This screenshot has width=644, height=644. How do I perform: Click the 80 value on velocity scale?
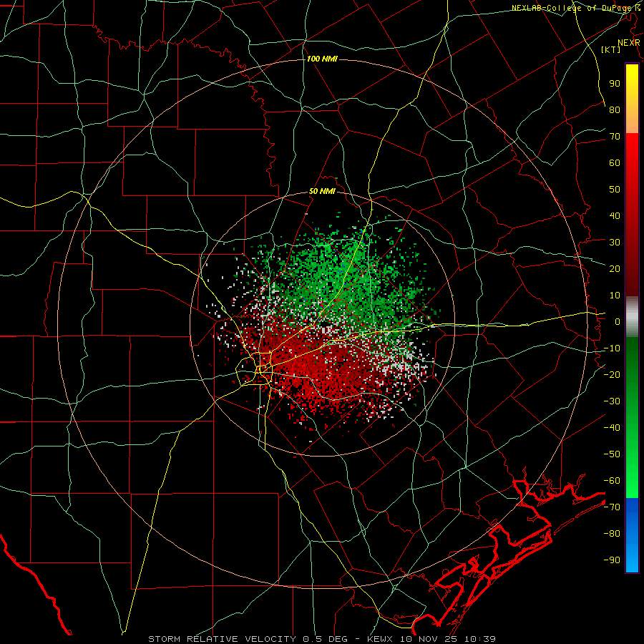tap(615, 109)
